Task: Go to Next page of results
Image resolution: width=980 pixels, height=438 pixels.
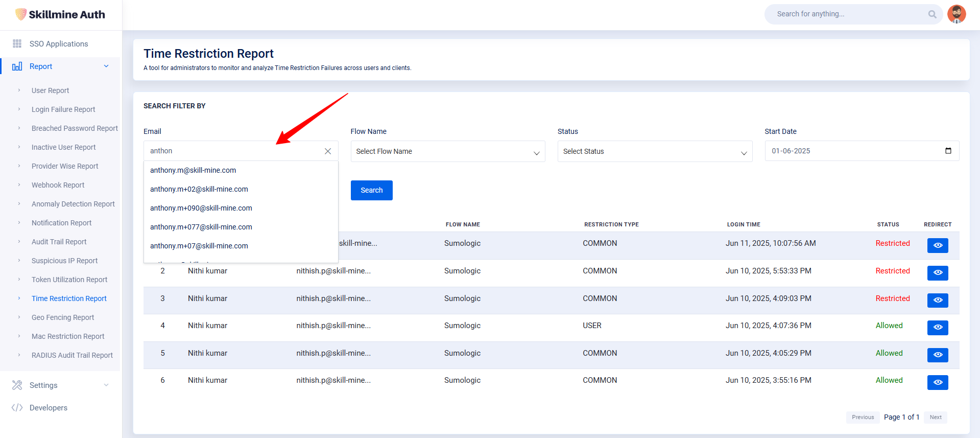Action: coord(935,417)
